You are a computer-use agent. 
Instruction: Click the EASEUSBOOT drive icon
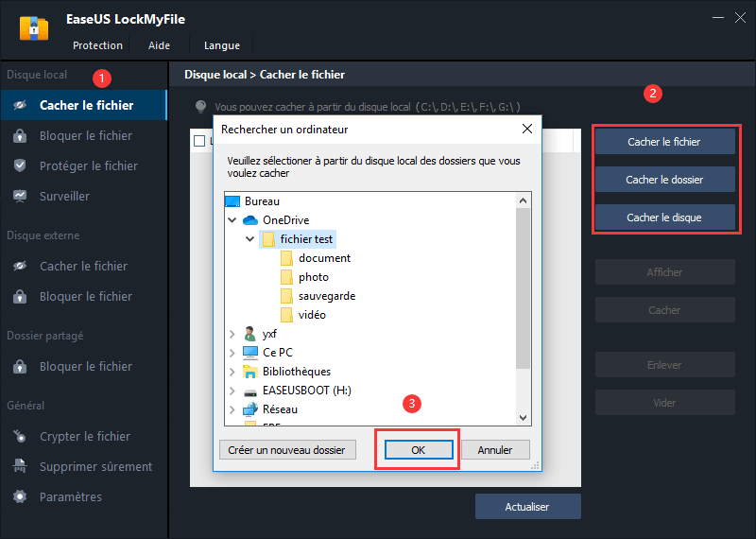[x=250, y=391]
